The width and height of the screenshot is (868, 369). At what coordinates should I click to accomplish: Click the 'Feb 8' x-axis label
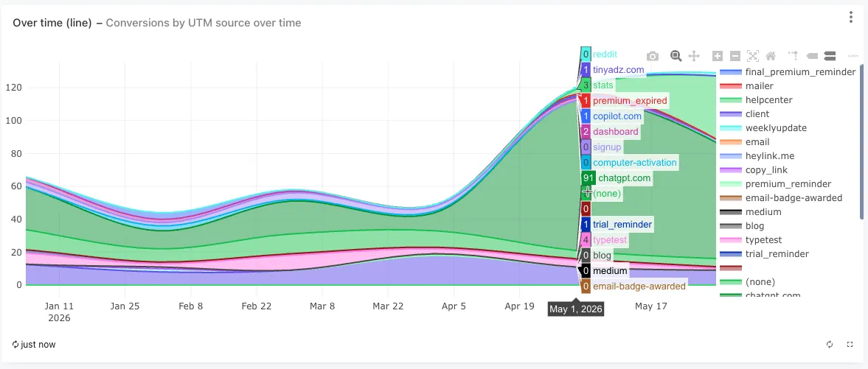191,306
